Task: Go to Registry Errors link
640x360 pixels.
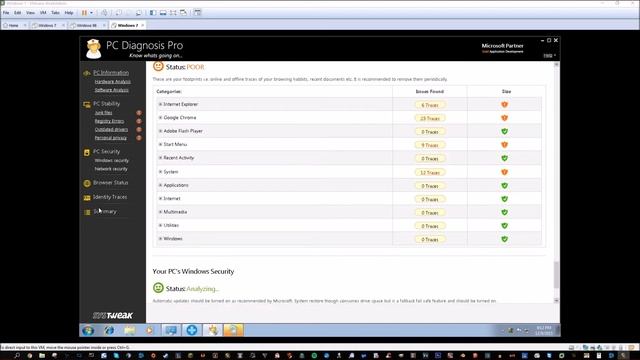Action: (109, 121)
